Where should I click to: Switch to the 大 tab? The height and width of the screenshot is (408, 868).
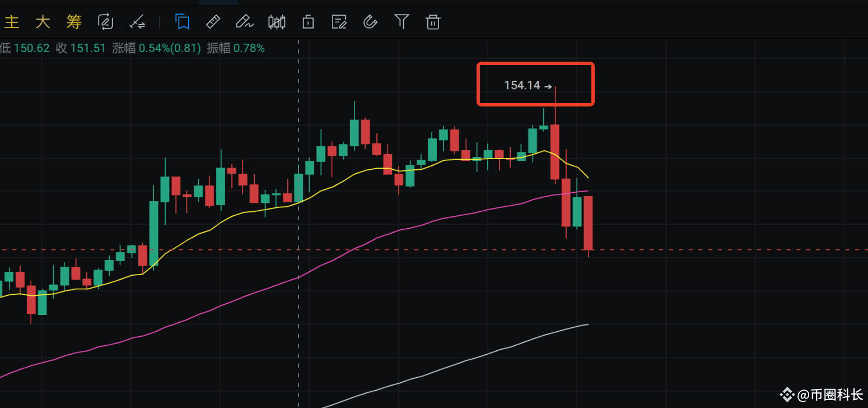(x=43, y=21)
